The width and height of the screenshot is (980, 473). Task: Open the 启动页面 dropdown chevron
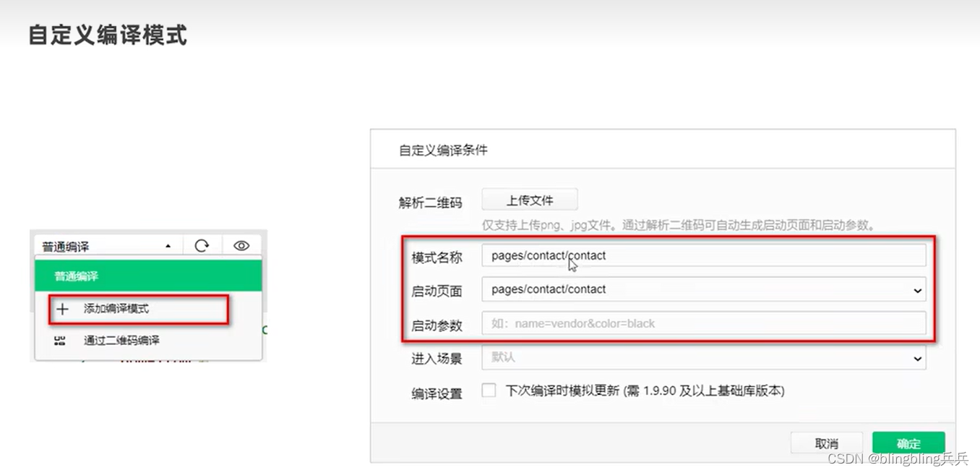[x=919, y=289]
